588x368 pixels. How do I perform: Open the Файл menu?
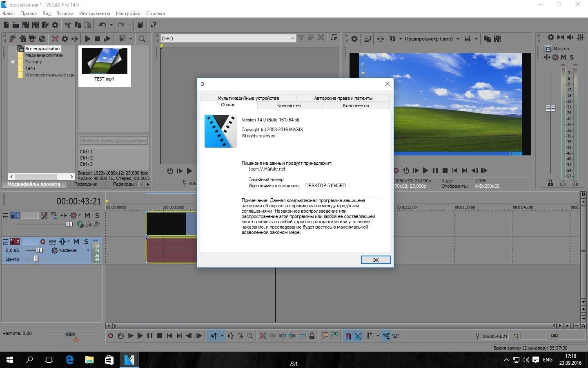pos(9,13)
